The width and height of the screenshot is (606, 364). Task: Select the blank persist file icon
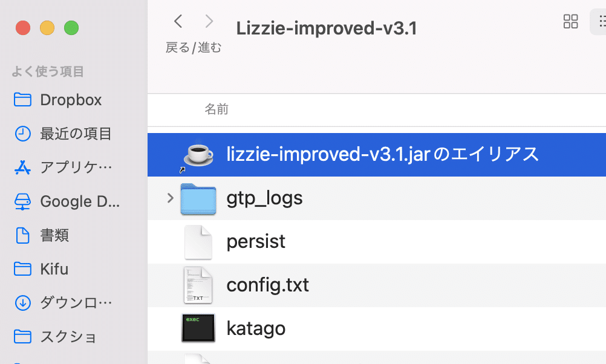point(198,242)
